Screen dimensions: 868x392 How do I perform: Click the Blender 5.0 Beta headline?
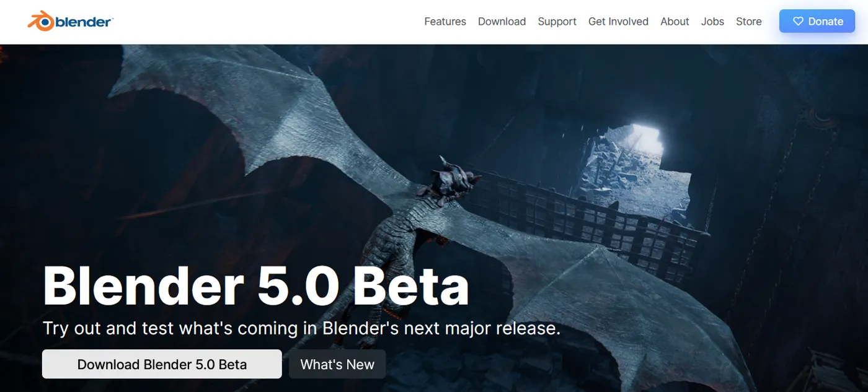tap(255, 285)
